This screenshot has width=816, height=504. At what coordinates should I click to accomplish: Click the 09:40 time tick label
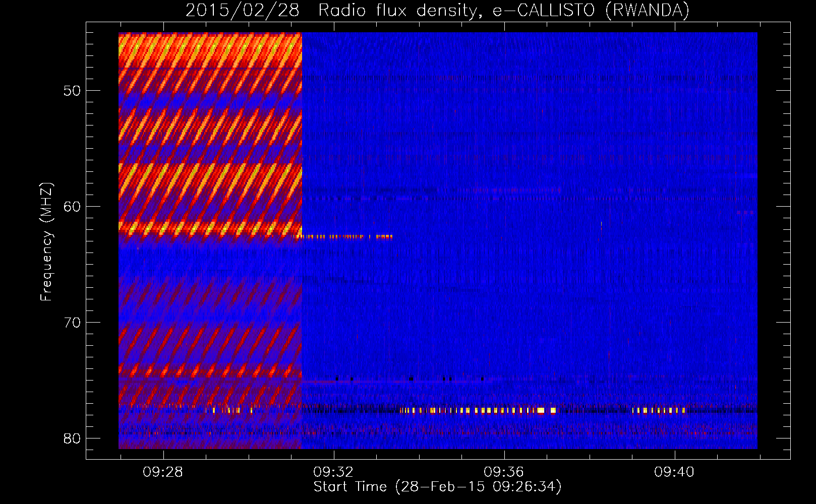point(674,472)
